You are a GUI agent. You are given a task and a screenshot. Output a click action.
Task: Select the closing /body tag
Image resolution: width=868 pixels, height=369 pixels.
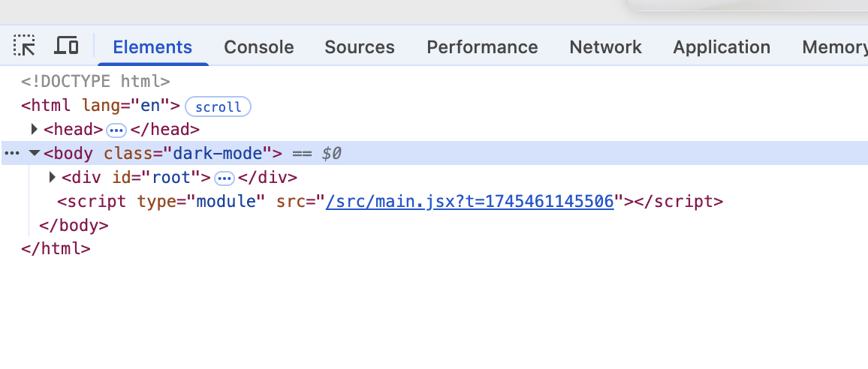pyautogui.click(x=74, y=225)
